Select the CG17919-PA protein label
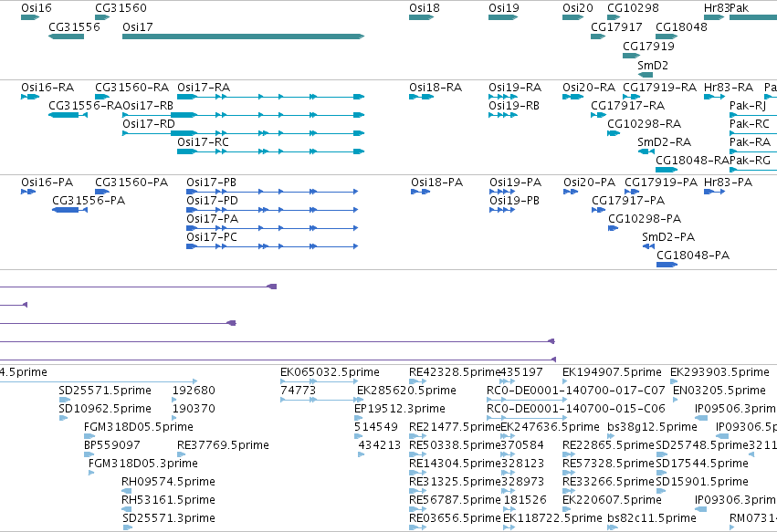The width and height of the screenshot is (777, 532). (661, 183)
